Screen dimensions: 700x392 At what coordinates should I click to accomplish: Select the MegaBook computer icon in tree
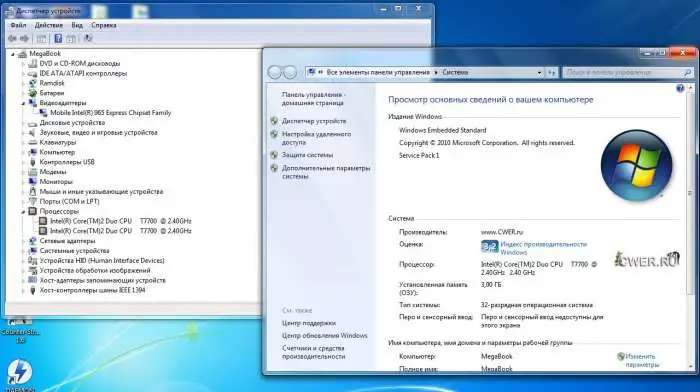pos(22,54)
